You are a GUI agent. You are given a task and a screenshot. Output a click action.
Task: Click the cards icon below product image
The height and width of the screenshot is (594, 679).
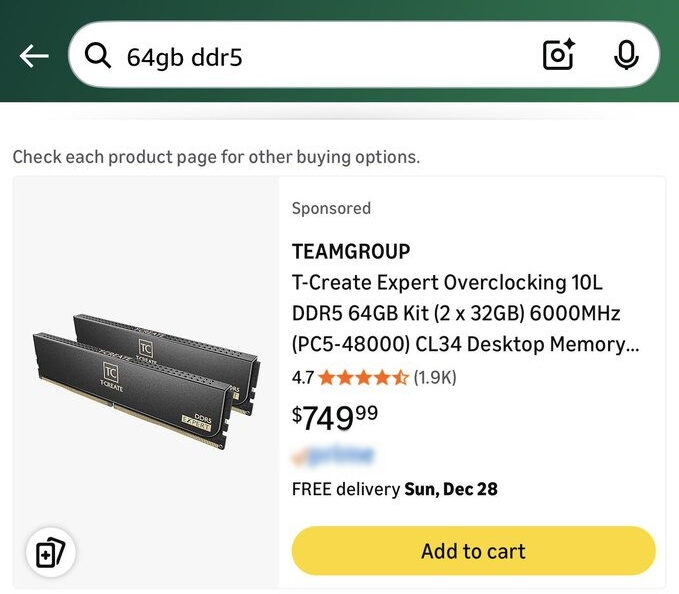pos(50,552)
